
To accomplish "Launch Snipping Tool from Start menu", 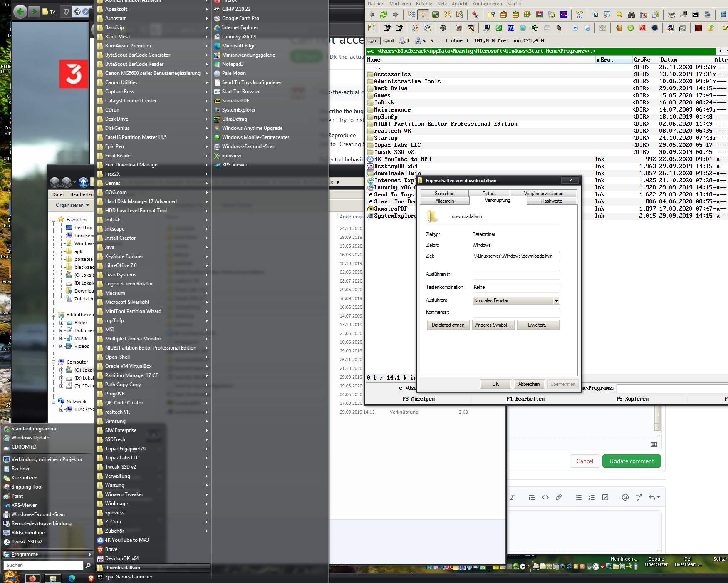I will click(x=27, y=487).
